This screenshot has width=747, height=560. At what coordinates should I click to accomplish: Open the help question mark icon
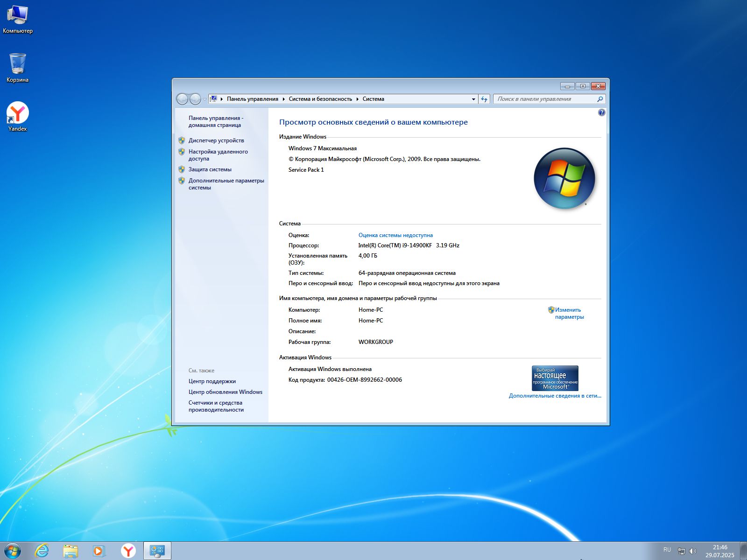click(x=601, y=112)
